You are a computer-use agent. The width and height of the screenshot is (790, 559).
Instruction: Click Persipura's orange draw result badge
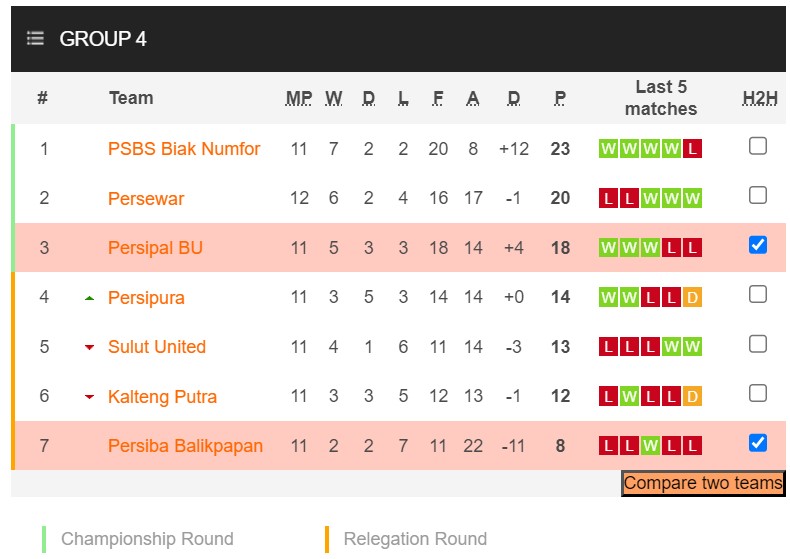click(x=692, y=298)
